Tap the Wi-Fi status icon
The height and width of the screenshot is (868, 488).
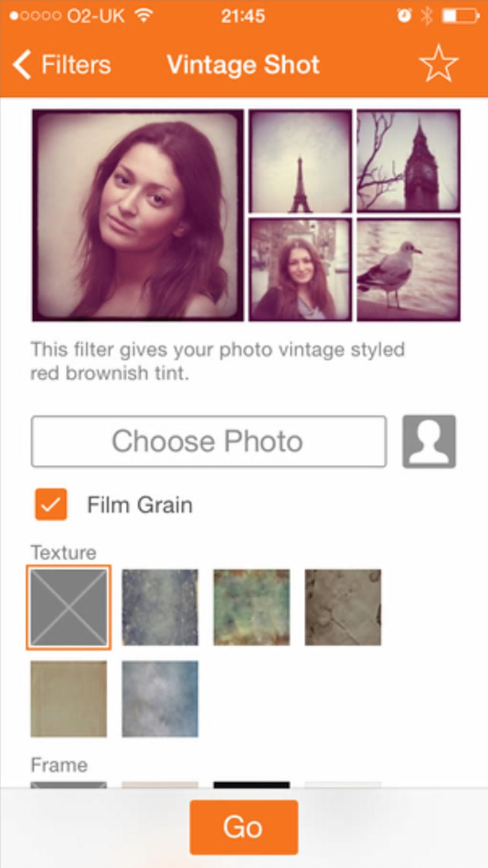click(x=143, y=16)
